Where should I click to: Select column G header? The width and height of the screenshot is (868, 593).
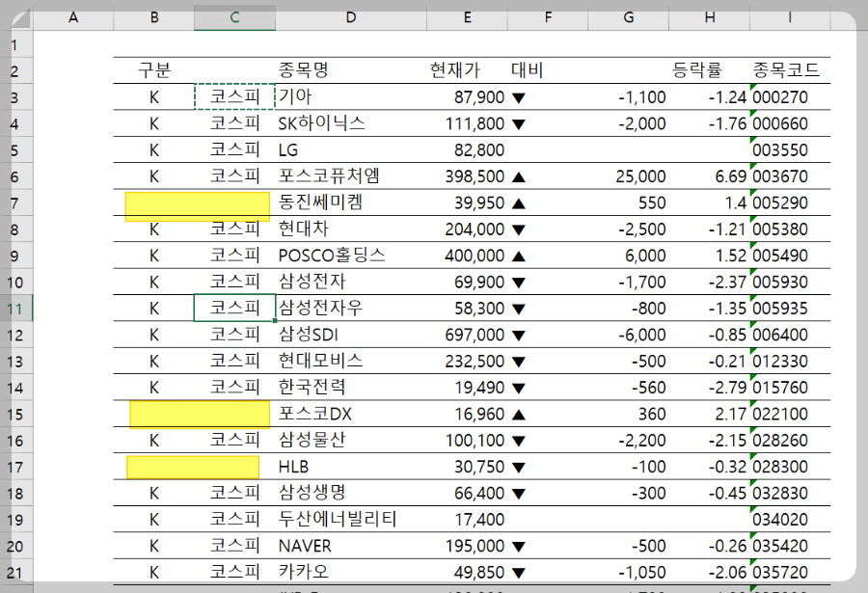coord(628,17)
